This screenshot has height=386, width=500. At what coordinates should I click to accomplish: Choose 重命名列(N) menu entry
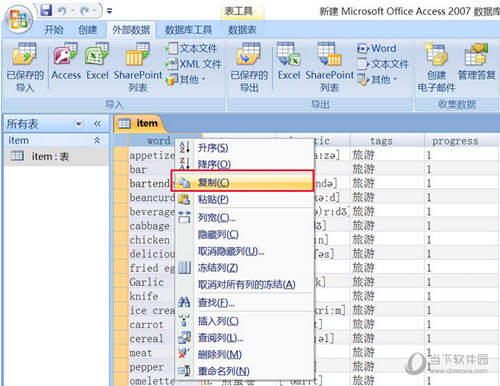click(244, 371)
